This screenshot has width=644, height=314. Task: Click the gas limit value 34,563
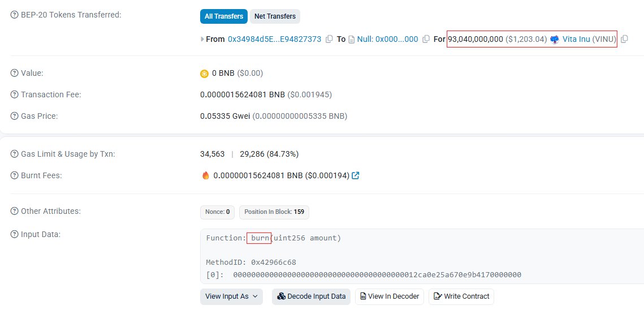213,154
